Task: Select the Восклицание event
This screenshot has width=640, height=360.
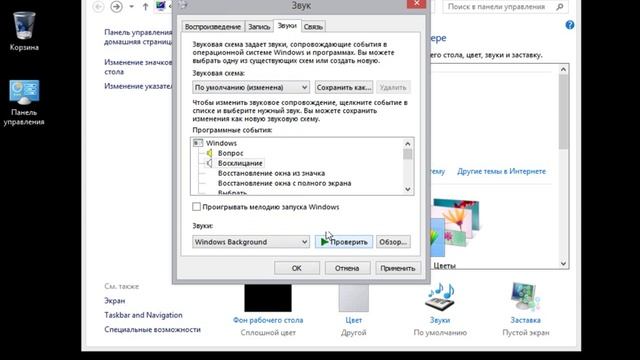Action: [x=240, y=163]
